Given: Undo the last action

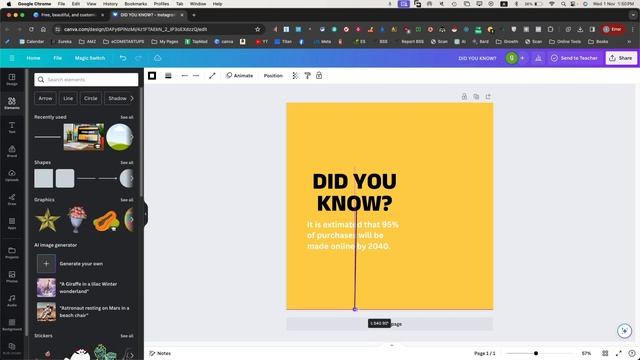Looking at the screenshot, I should (x=123, y=58).
